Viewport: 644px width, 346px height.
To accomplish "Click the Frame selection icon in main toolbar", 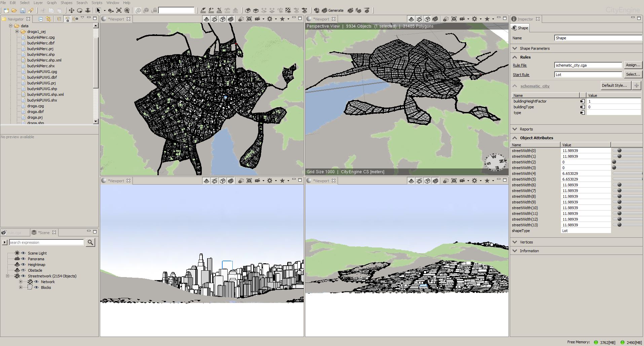I will (119, 10).
